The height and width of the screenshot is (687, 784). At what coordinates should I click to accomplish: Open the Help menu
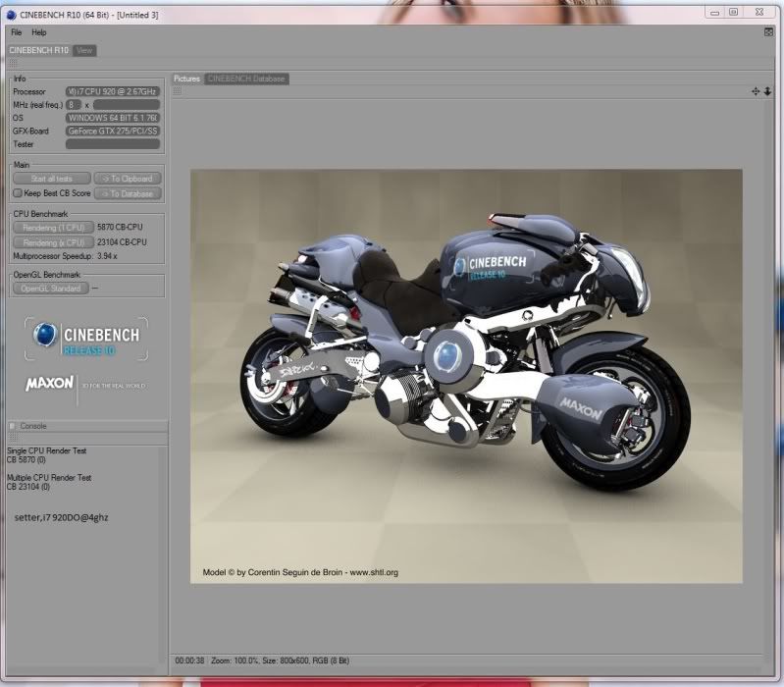(39, 32)
